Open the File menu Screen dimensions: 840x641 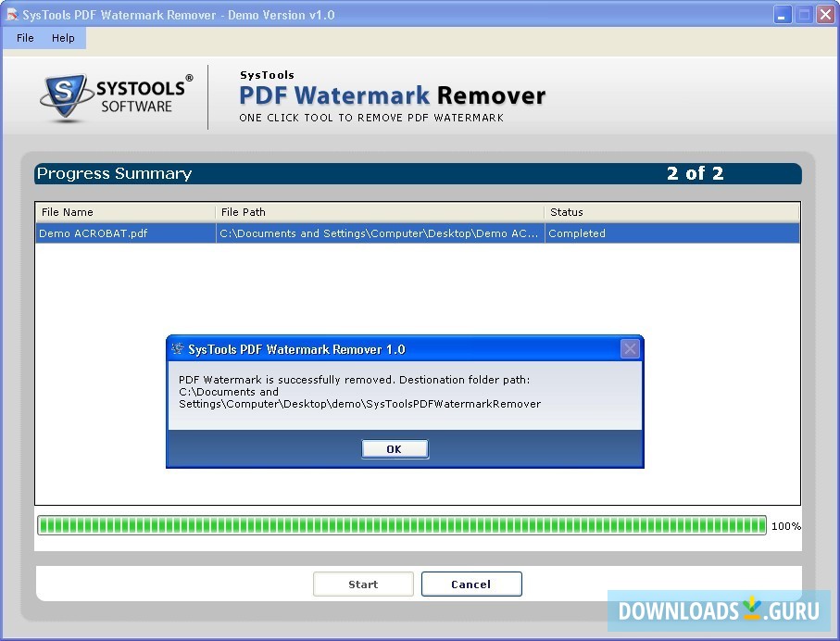pyautogui.click(x=25, y=38)
